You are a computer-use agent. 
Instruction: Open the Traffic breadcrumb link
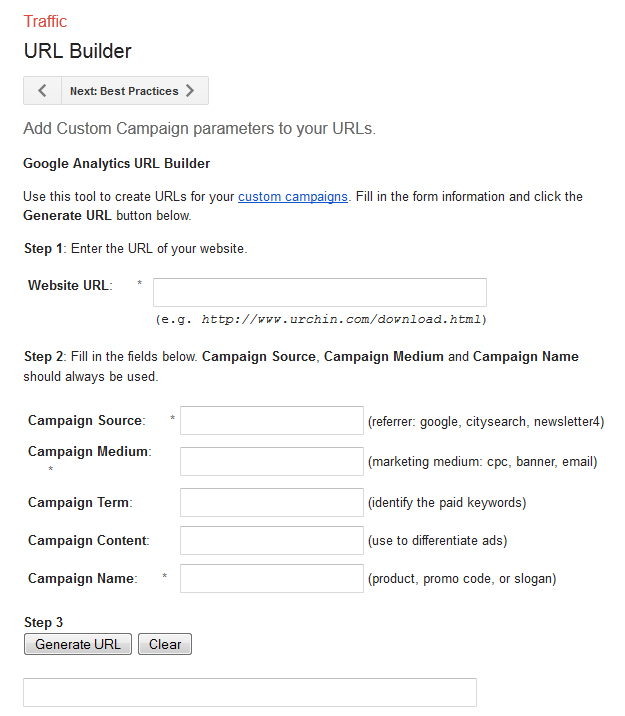tap(45, 21)
